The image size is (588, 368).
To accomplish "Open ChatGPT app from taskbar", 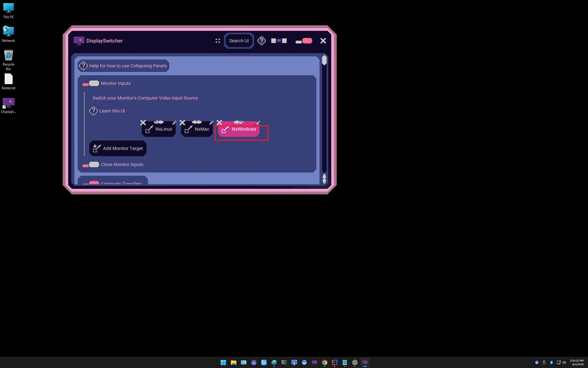I will tap(355, 362).
